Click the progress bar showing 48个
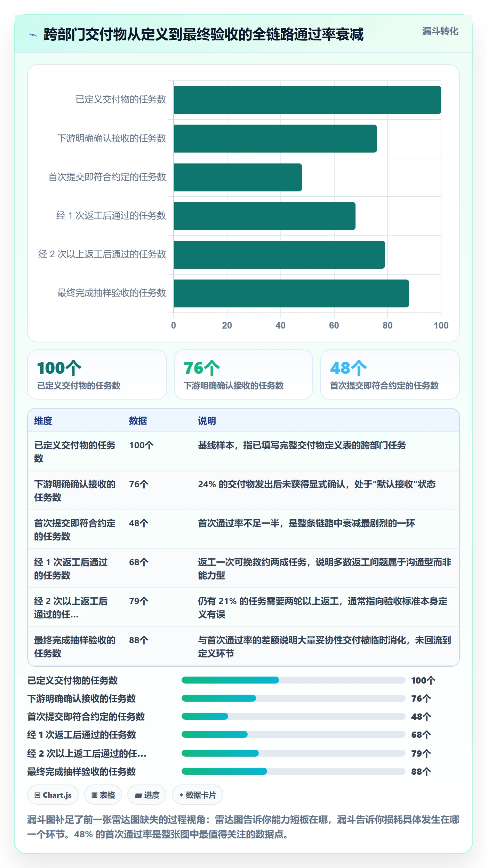This screenshot has height=868, width=487. click(293, 716)
